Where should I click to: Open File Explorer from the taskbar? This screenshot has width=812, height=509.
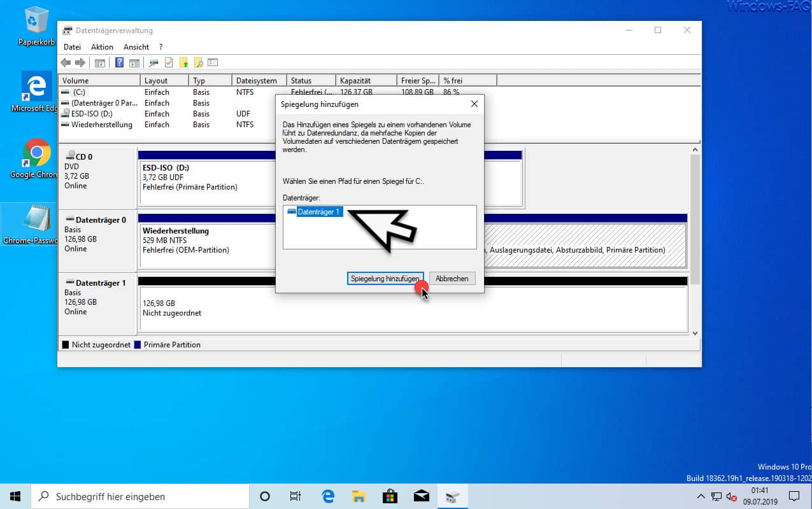[359, 496]
